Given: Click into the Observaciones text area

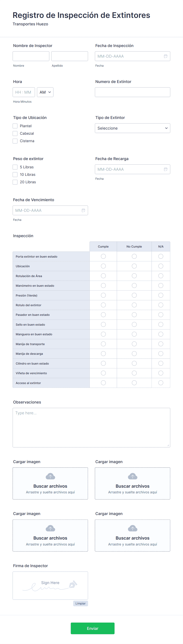Looking at the screenshot, I should coord(91,427).
